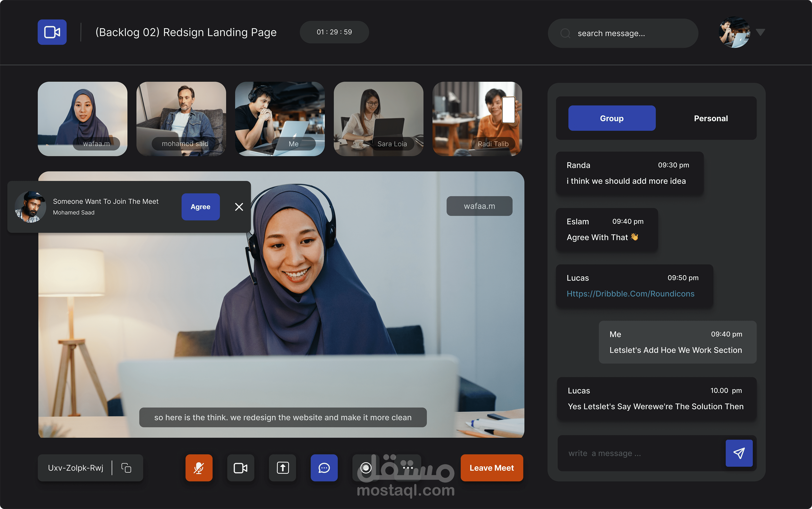Expand the profile dropdown arrow
812x509 pixels.
pyautogui.click(x=760, y=32)
